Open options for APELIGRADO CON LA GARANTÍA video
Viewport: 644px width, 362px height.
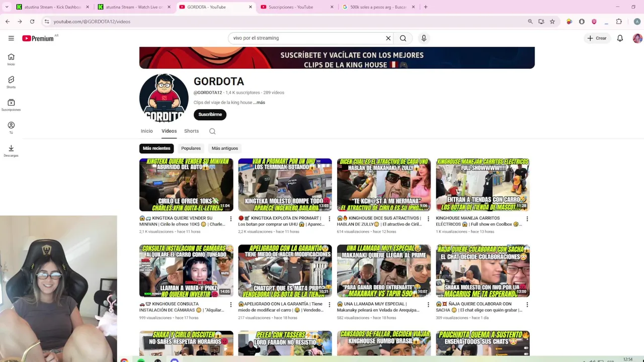(330, 305)
